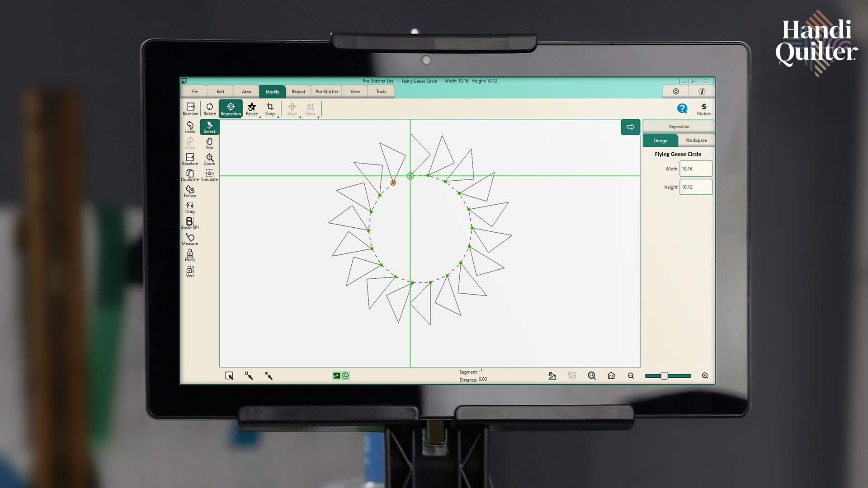The height and width of the screenshot is (488, 868).
Task: Switch to the Workspace tab
Action: pos(696,141)
